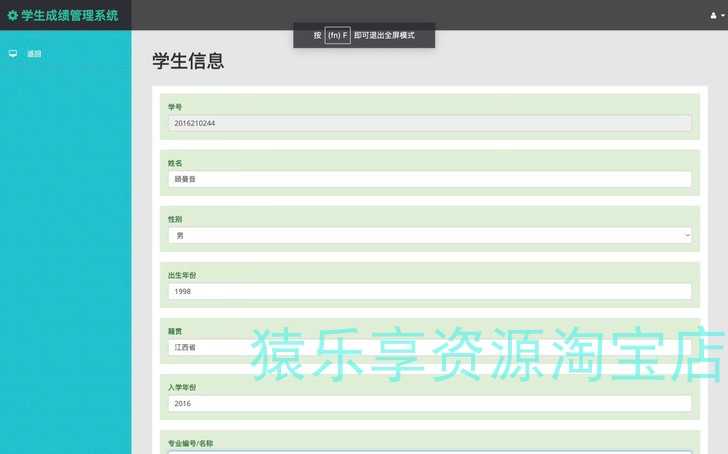The image size is (728, 454).
Task: Click the 入学年份 label
Action: (182, 387)
